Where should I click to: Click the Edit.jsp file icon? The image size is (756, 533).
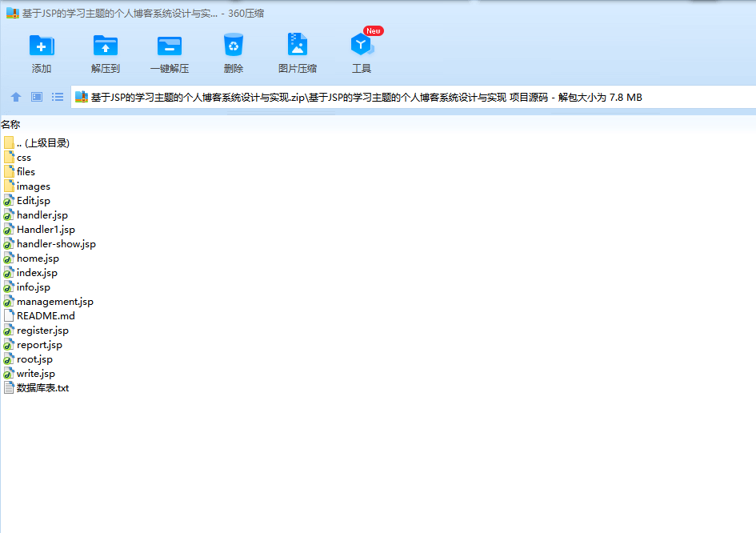[x=9, y=201]
